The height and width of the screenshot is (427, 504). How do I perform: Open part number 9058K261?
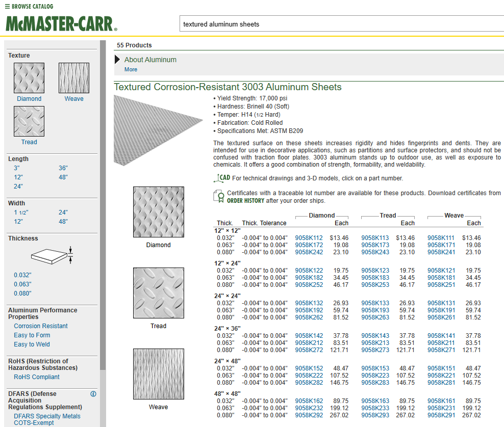pyautogui.click(x=441, y=317)
